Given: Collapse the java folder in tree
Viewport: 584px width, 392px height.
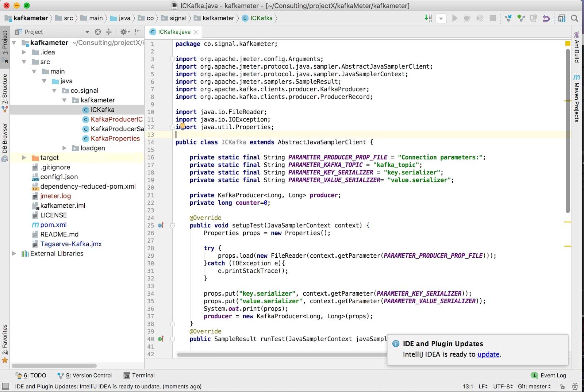Looking at the screenshot, I should pyautogui.click(x=45, y=81).
